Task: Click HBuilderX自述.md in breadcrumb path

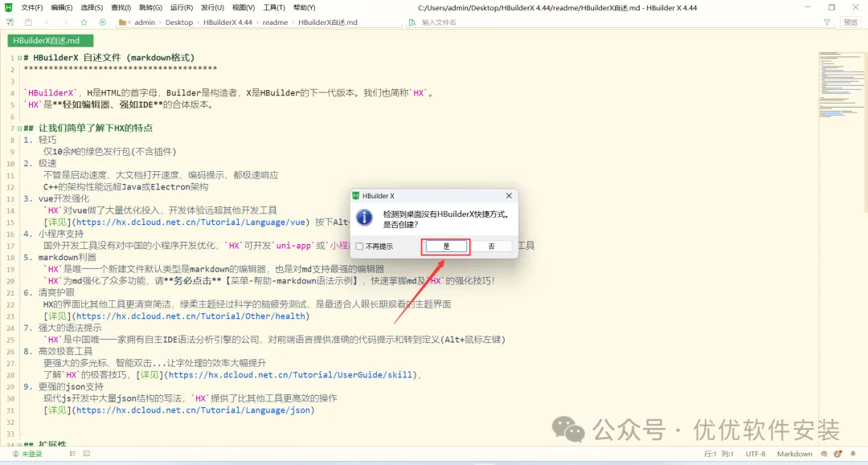Action: [328, 22]
